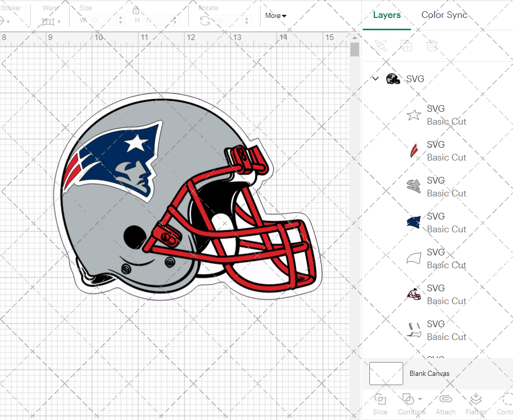Click the Rotate icon in toolbar
This screenshot has width=513, height=420.
pos(205,21)
